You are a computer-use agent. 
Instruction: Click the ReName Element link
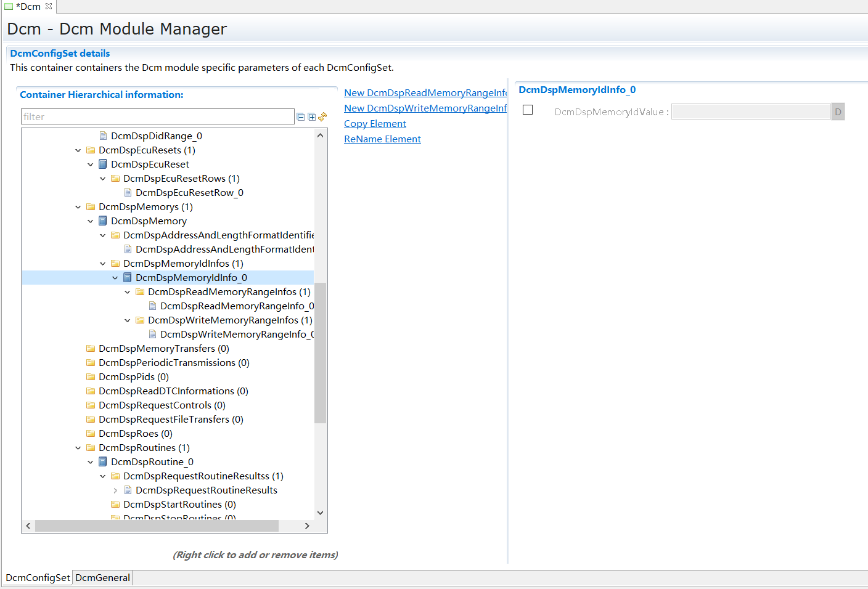click(x=382, y=139)
